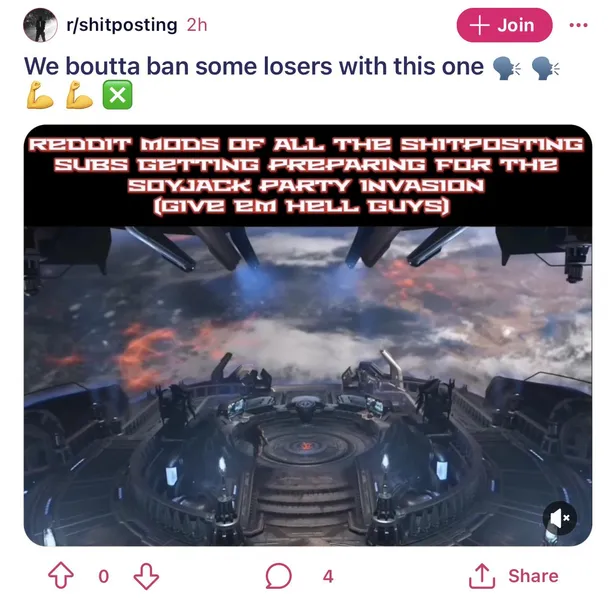Open the three-dot overflow menu
This screenshot has height=600, width=616.
point(578,25)
